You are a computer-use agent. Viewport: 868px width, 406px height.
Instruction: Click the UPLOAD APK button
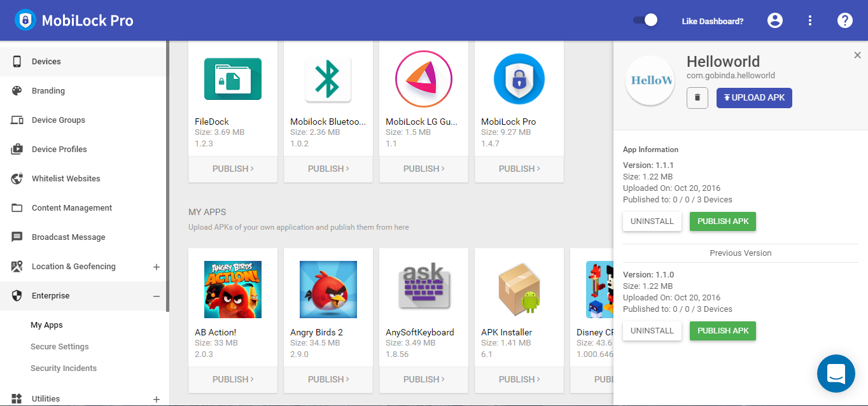point(754,98)
